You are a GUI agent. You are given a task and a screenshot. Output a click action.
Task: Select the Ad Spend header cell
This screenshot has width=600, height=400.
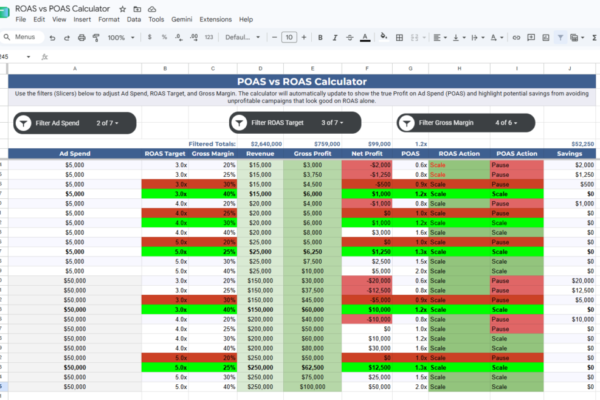(x=75, y=153)
